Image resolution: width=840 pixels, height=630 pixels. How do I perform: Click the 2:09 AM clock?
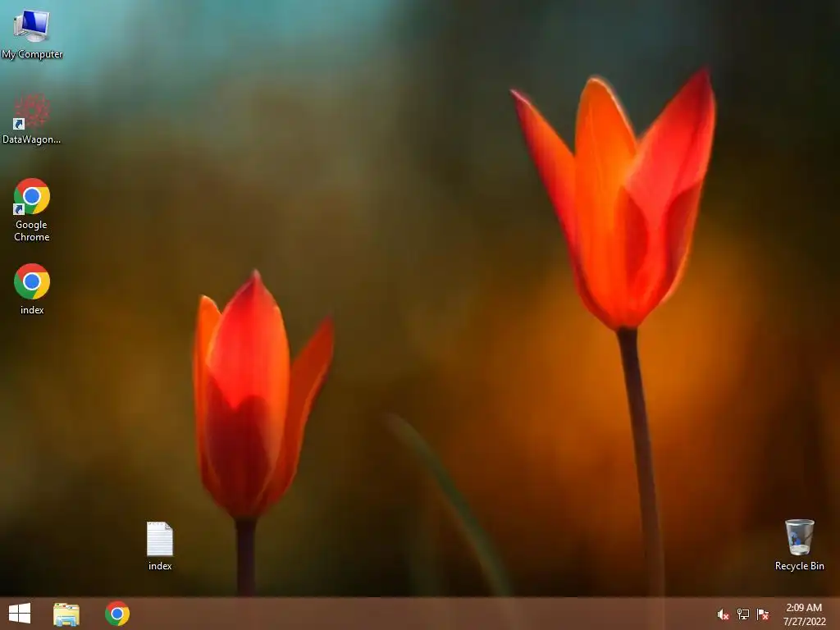[804, 608]
